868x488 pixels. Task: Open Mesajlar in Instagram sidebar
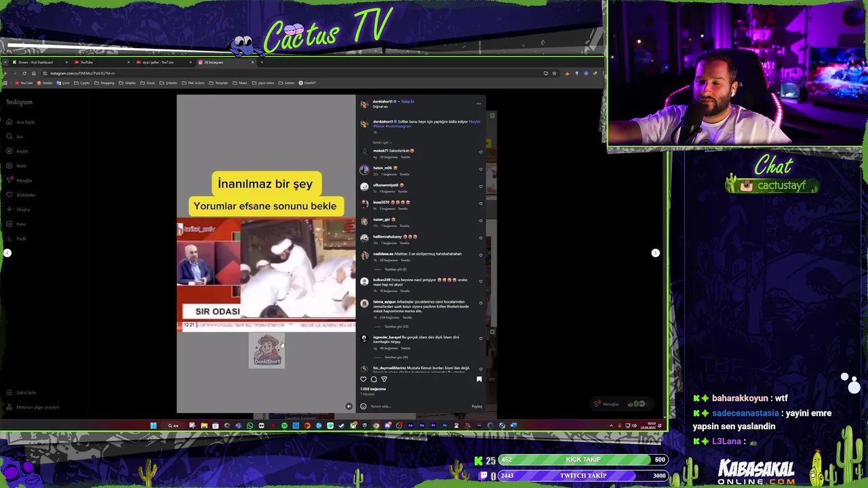tap(20, 180)
